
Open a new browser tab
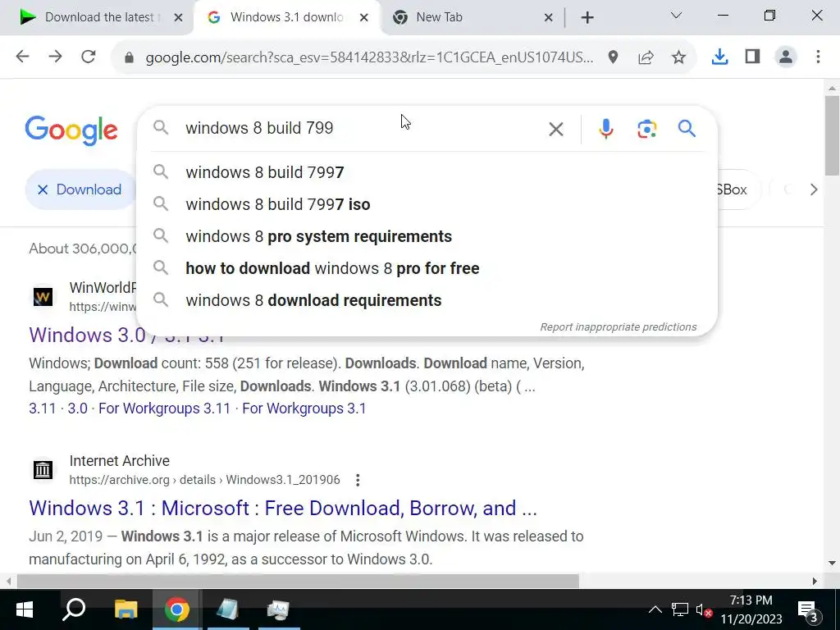[x=587, y=18]
